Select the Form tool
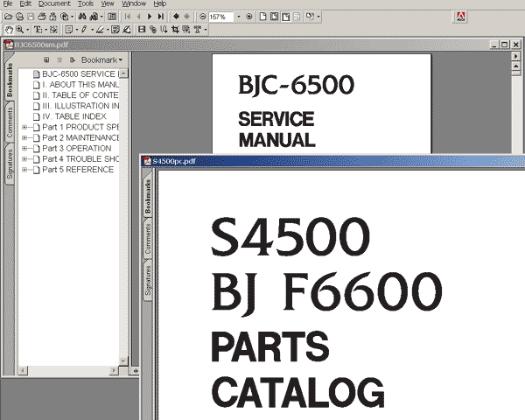525x420 pixels. click(186, 30)
